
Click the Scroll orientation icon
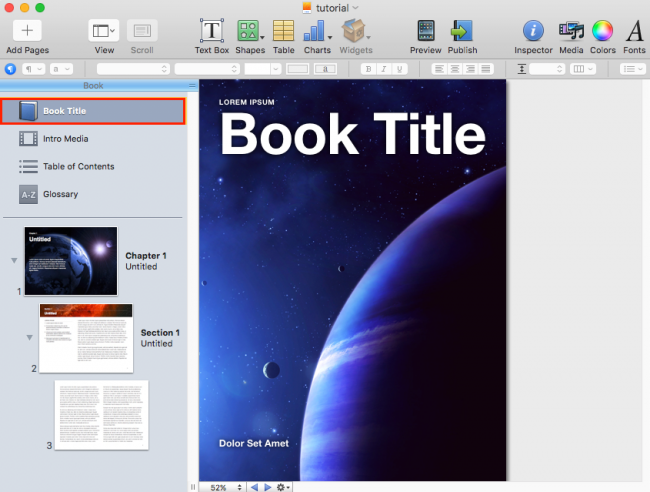tap(142, 31)
